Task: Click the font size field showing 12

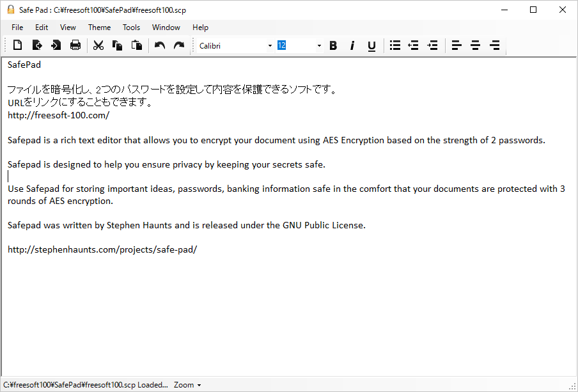Action: (295, 46)
